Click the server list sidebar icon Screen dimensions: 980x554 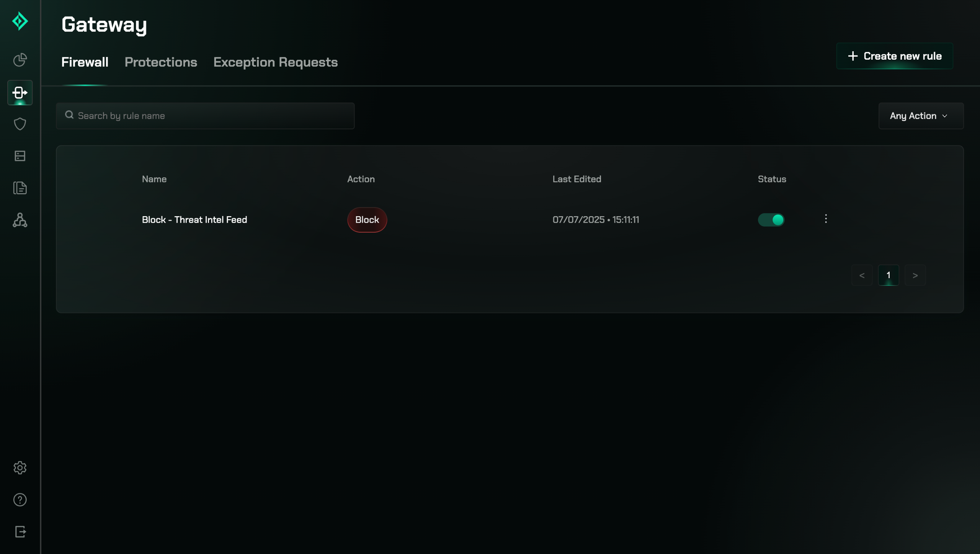click(x=20, y=156)
